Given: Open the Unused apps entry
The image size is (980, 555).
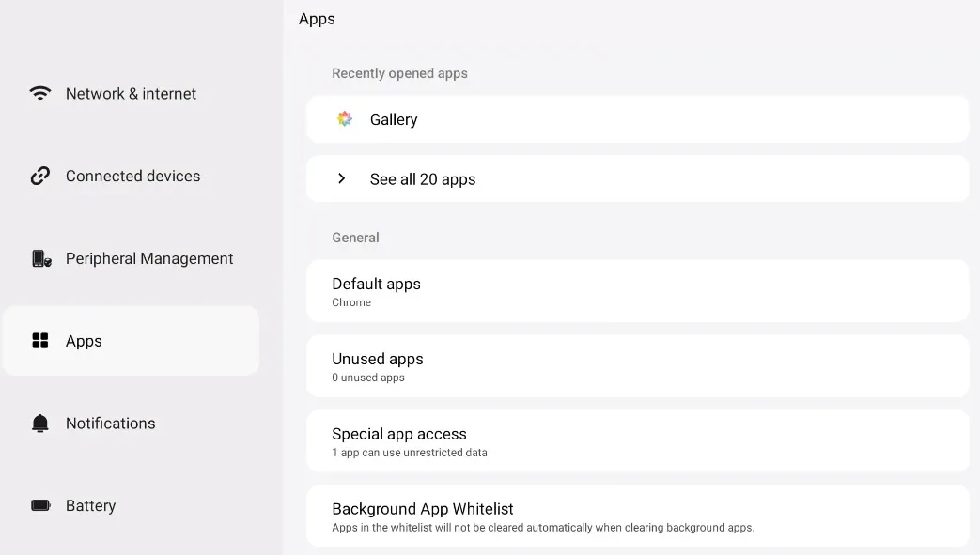Looking at the screenshot, I should point(637,366).
